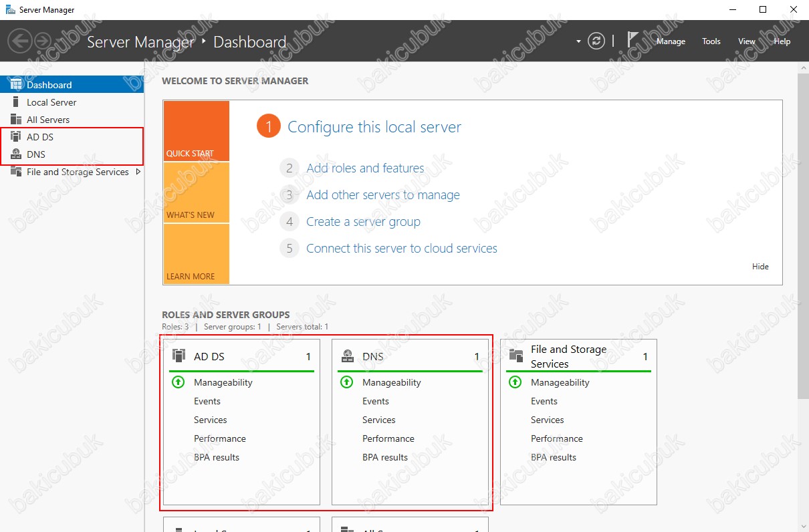Click the File and Storage Services sidebar icon

(x=16, y=172)
